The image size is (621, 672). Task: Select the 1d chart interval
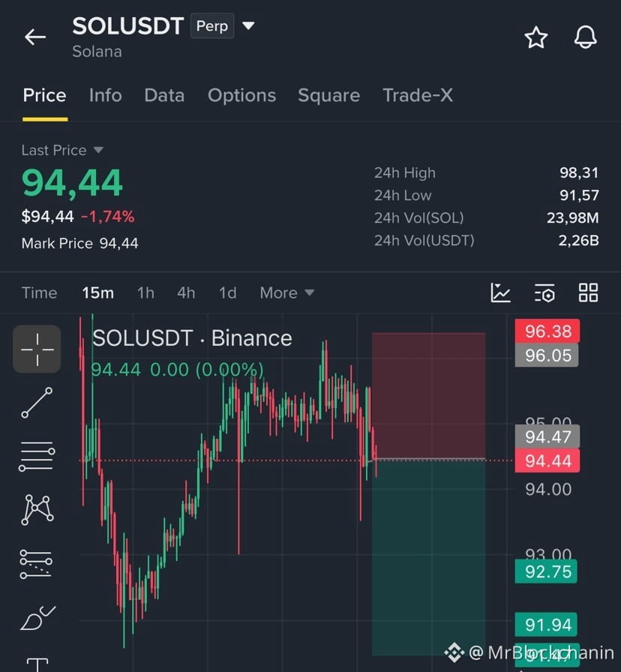[x=227, y=292]
